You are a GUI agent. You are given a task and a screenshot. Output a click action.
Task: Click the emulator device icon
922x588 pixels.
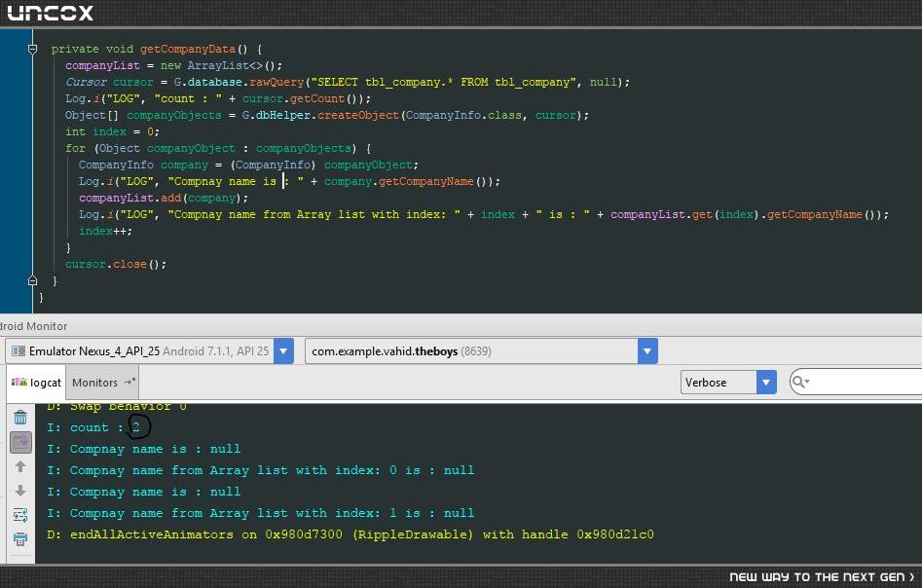tap(18, 351)
